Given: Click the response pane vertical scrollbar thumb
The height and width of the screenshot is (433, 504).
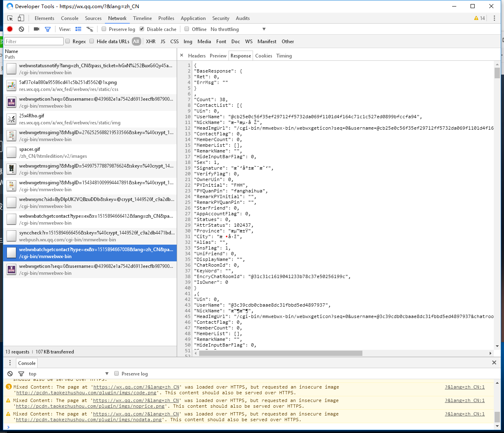Looking at the screenshot, I should click(x=497, y=73).
